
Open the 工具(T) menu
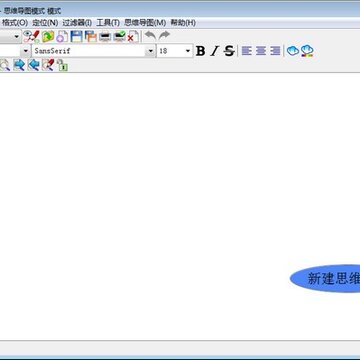point(108,23)
